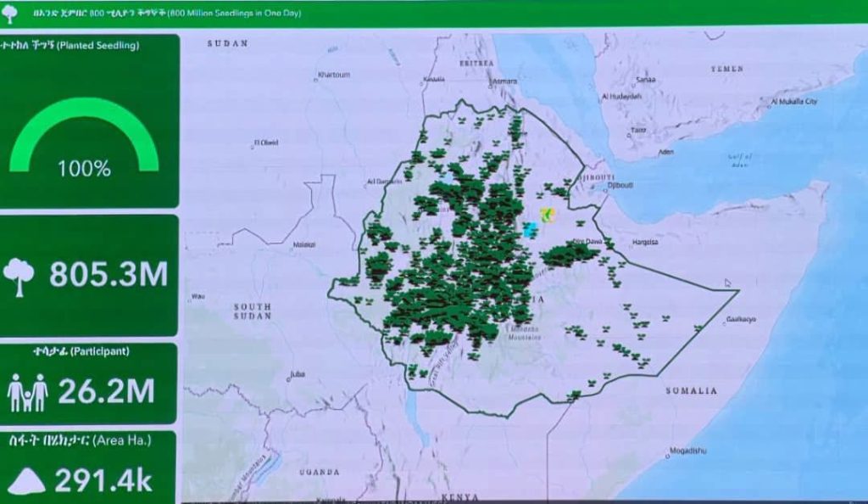Image resolution: width=868 pixels, height=504 pixels.
Task: Click the Wau city label
Action: 198,296
